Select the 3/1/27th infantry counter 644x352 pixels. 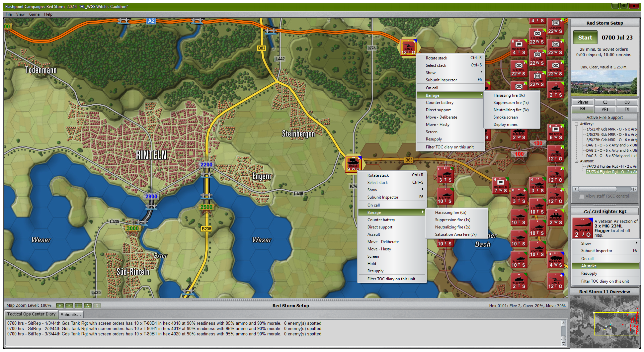[537, 79]
